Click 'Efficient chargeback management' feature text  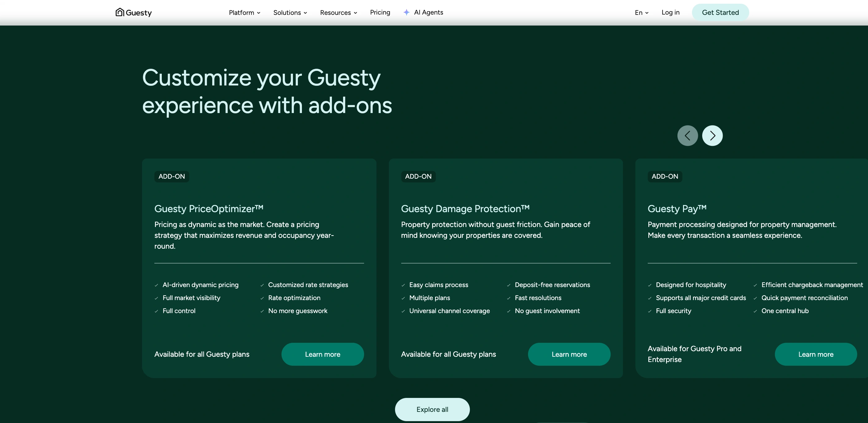point(812,285)
